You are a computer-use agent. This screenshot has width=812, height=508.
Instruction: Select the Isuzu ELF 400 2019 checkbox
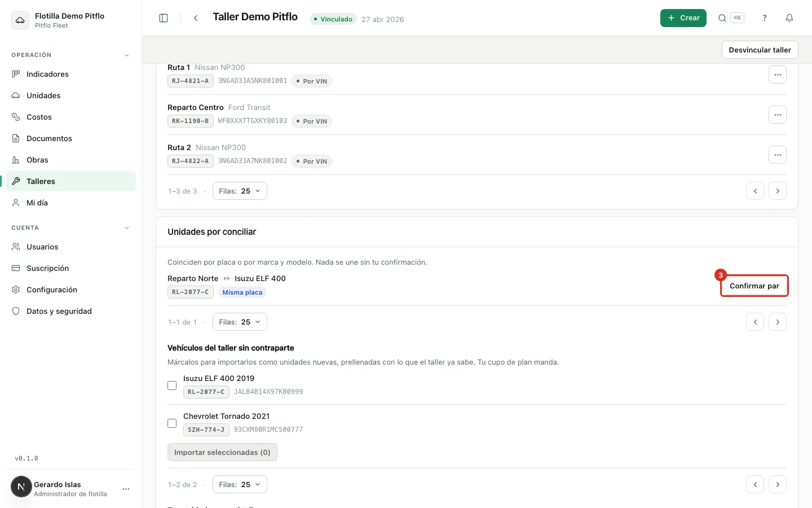click(172, 386)
